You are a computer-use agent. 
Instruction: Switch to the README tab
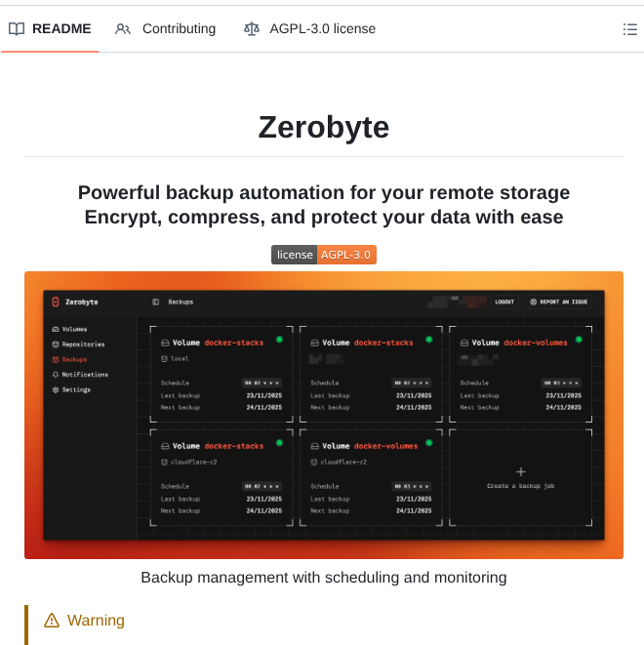tap(51, 29)
